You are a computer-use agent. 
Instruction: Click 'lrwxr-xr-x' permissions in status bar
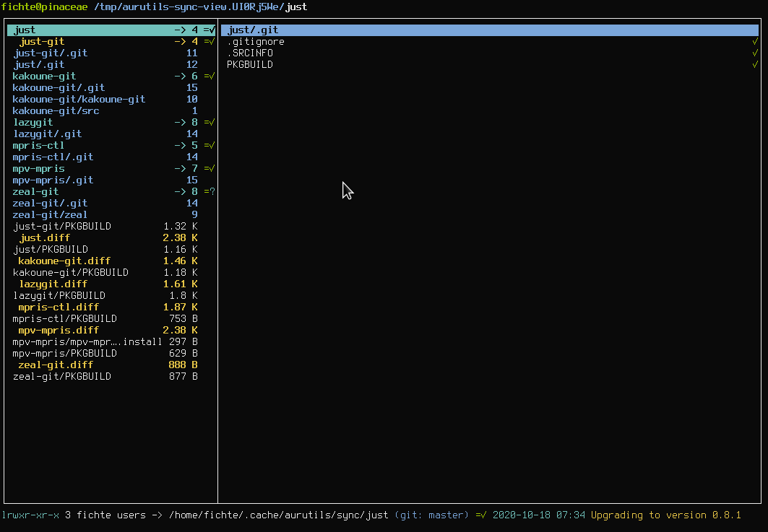click(30, 515)
